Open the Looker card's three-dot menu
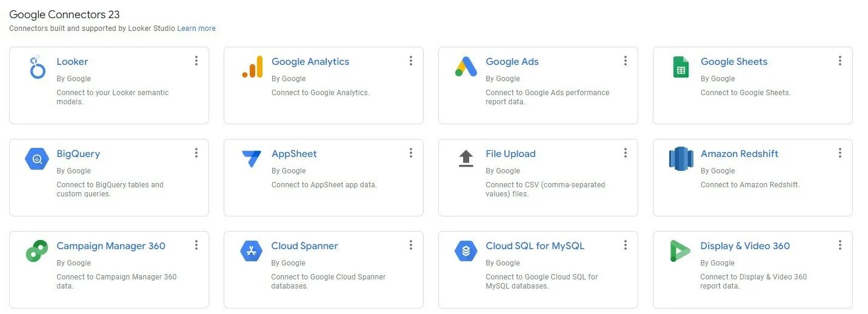This screenshot has width=868, height=314. coord(196,61)
